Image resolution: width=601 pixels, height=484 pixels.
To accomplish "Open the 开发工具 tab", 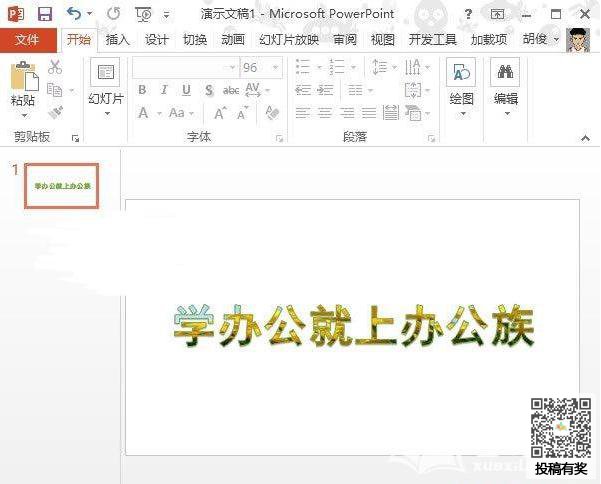I will (x=432, y=39).
